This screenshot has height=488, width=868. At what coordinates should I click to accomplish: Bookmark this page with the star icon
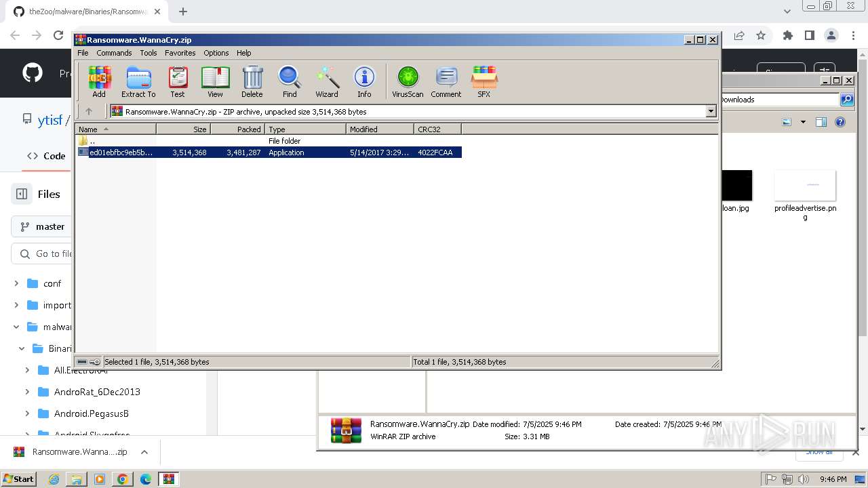pos(761,35)
